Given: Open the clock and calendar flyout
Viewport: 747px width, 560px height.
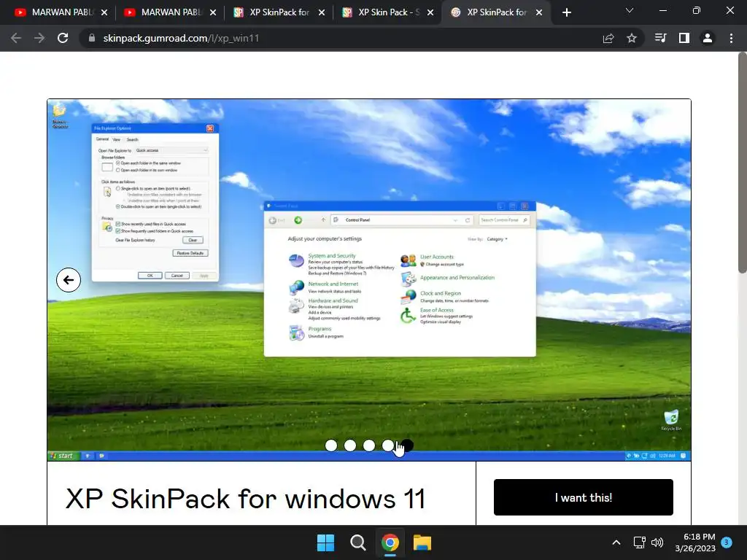Looking at the screenshot, I should click(x=695, y=542).
